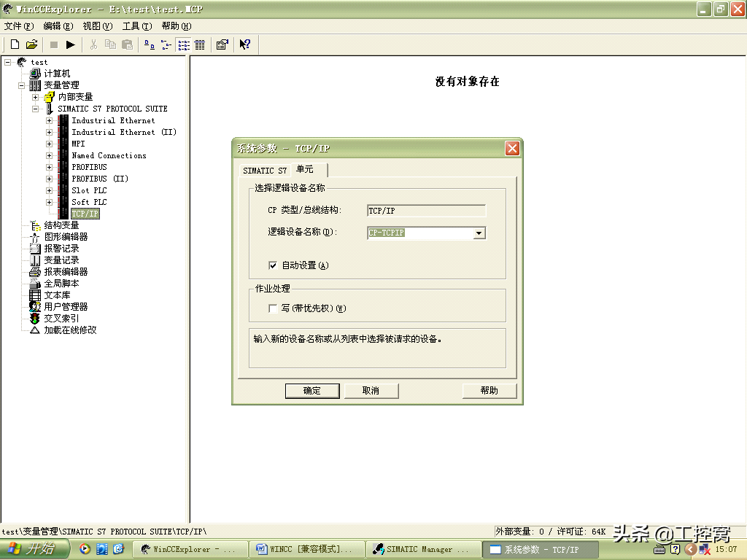Switch to details view icon

point(200,44)
